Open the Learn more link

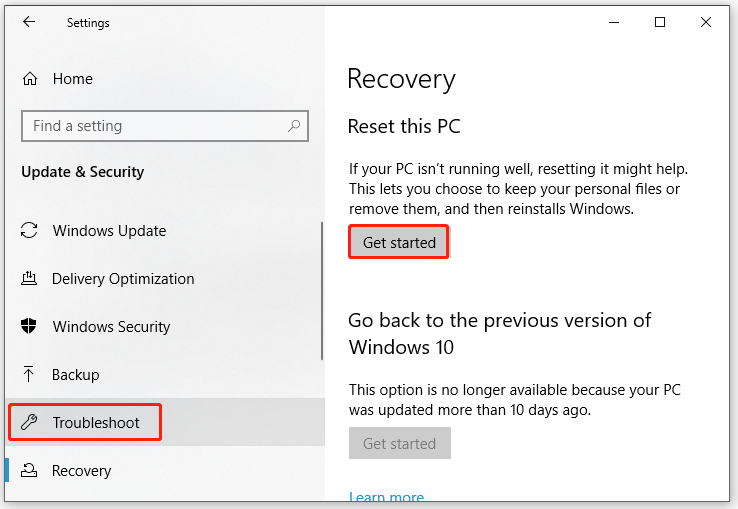pyautogui.click(x=386, y=496)
